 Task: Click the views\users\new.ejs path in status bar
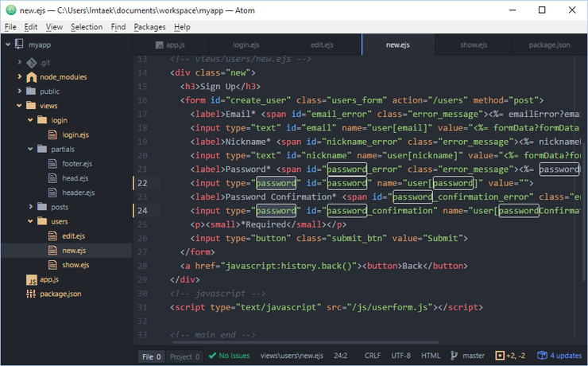(x=292, y=356)
